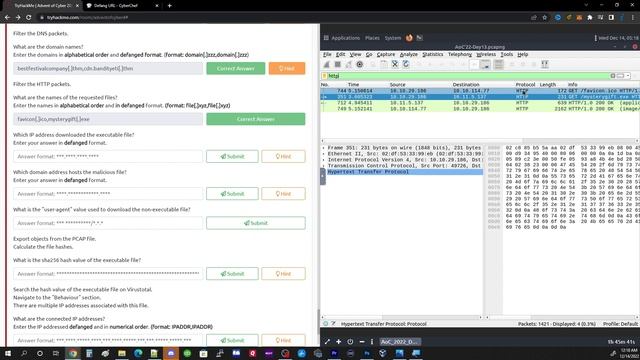Click the AoC_2022_D... machine label

pyautogui.click(x=400, y=342)
